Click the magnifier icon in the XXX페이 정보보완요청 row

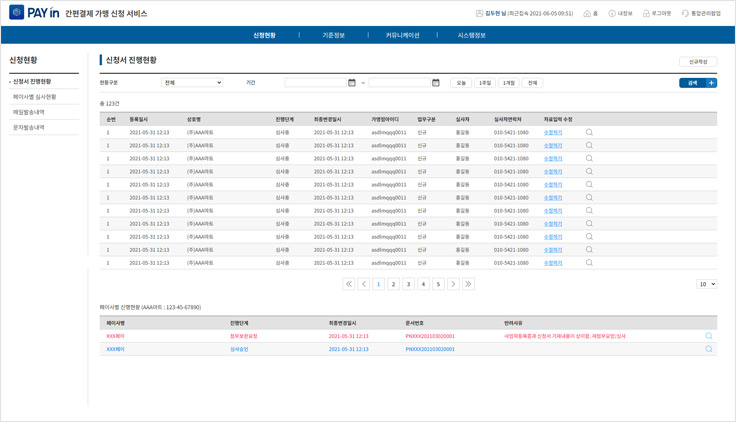[x=708, y=336]
